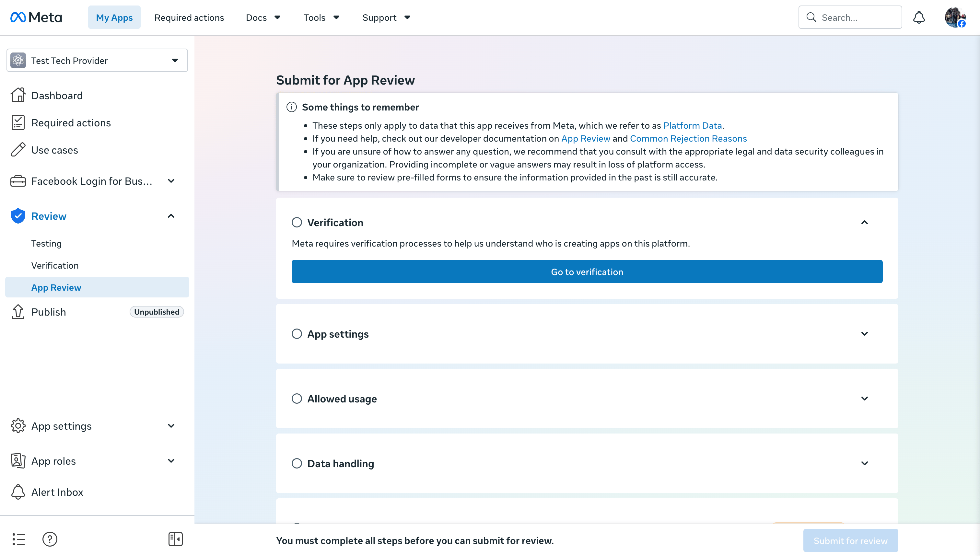Click the Alert Inbox bell icon

(x=18, y=492)
